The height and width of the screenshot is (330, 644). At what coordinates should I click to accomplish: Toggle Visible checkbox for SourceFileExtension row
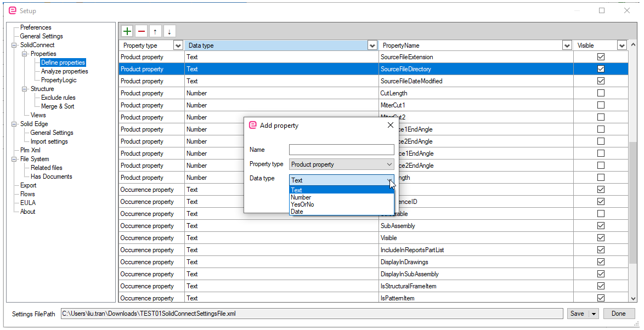pyautogui.click(x=601, y=57)
